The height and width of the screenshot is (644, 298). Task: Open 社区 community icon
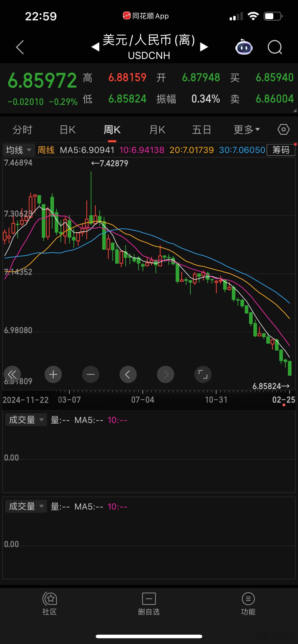tap(50, 604)
